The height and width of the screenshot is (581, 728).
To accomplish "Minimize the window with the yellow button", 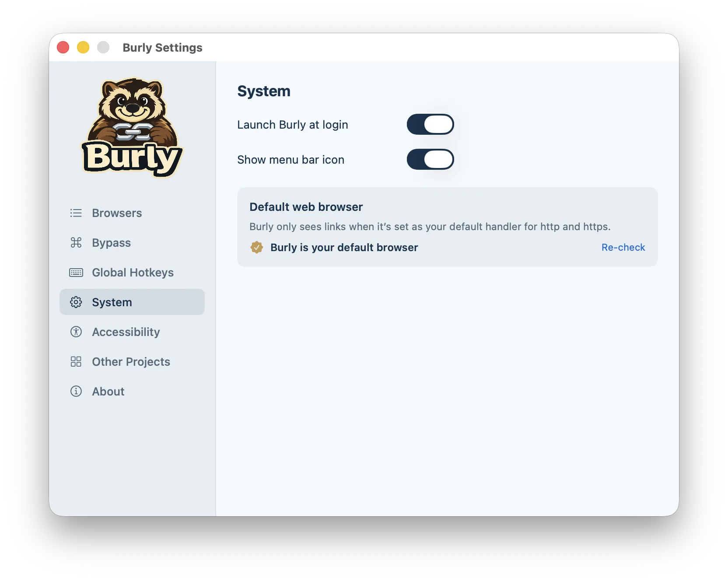I will pos(83,47).
